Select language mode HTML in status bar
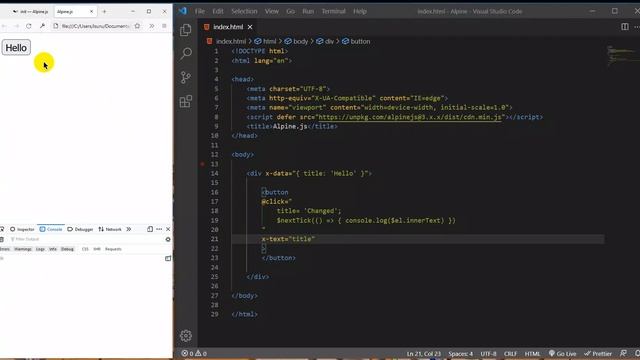Viewport: 640px width, 360px height. click(x=532, y=353)
